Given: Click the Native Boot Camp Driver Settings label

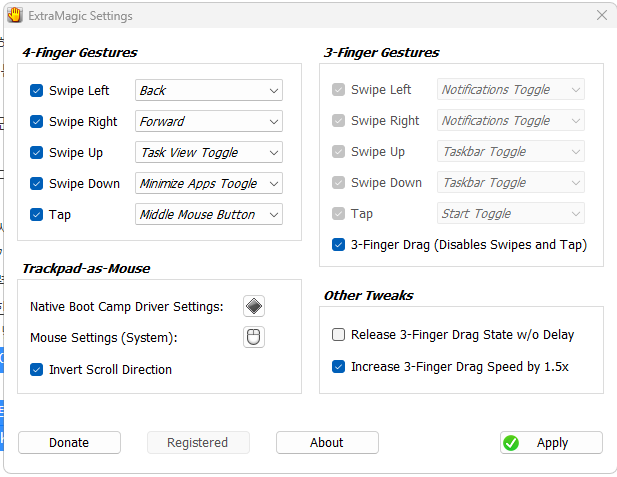Looking at the screenshot, I should pyautogui.click(x=127, y=307).
